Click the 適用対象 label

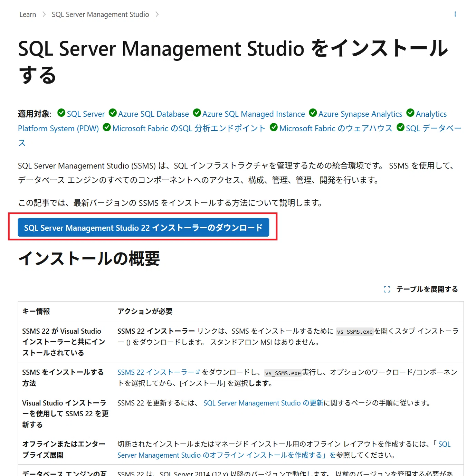tap(35, 114)
